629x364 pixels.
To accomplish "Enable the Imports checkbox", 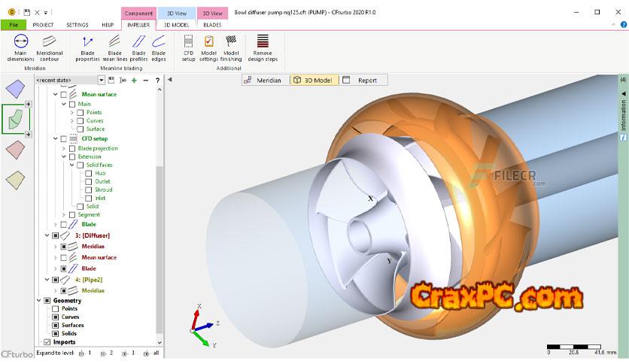I will [x=47, y=342].
